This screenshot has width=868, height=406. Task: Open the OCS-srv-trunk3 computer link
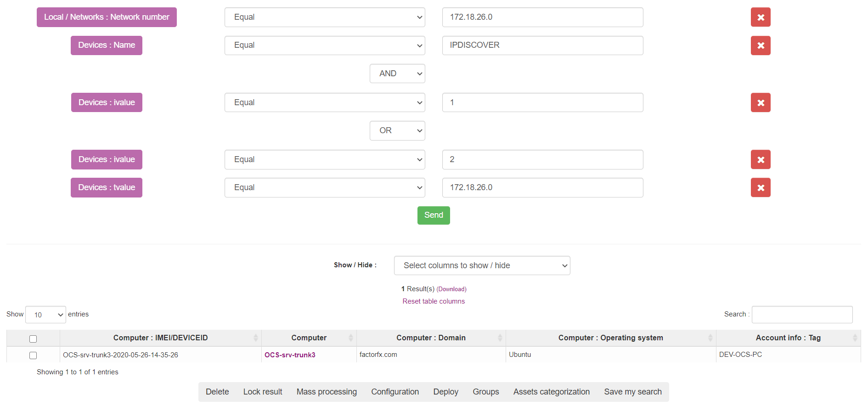[x=290, y=355]
